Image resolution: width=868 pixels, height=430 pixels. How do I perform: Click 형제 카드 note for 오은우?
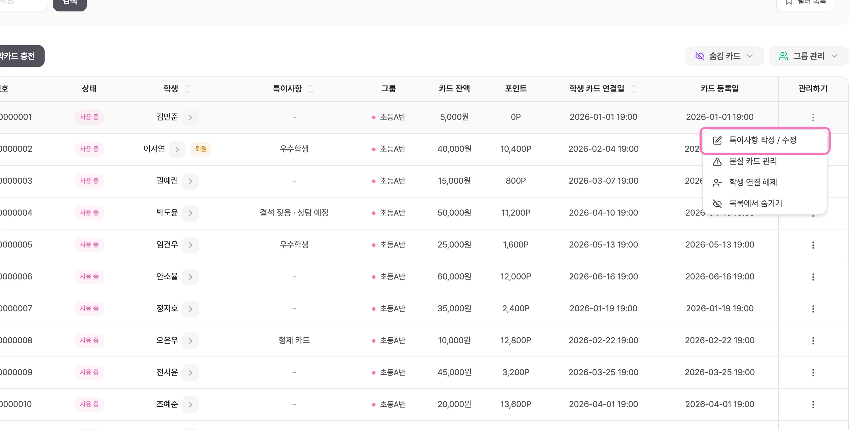coord(294,341)
